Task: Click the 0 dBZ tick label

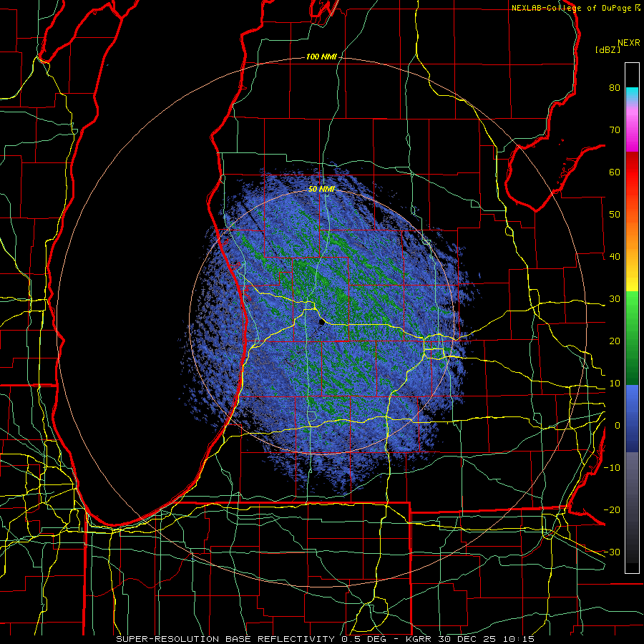Action: (618, 426)
